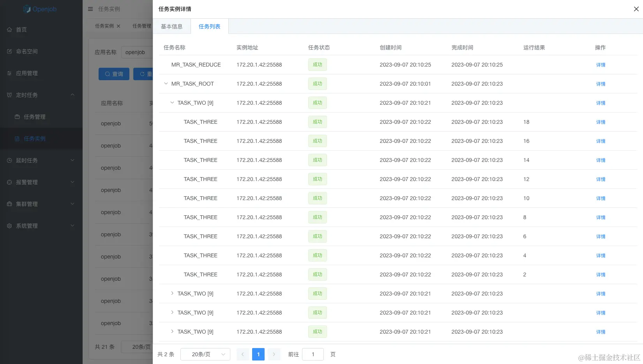Open 详情 for TASK_THREE with result 2
Image resolution: width=643 pixels, height=364 pixels.
click(601, 275)
